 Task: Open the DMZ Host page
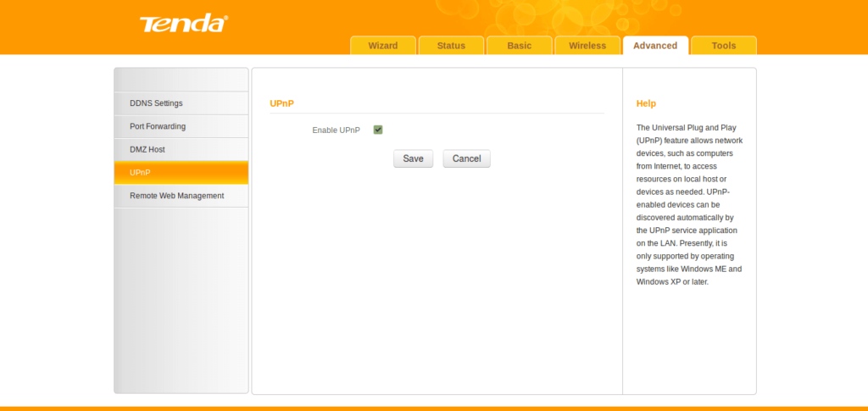coord(147,149)
